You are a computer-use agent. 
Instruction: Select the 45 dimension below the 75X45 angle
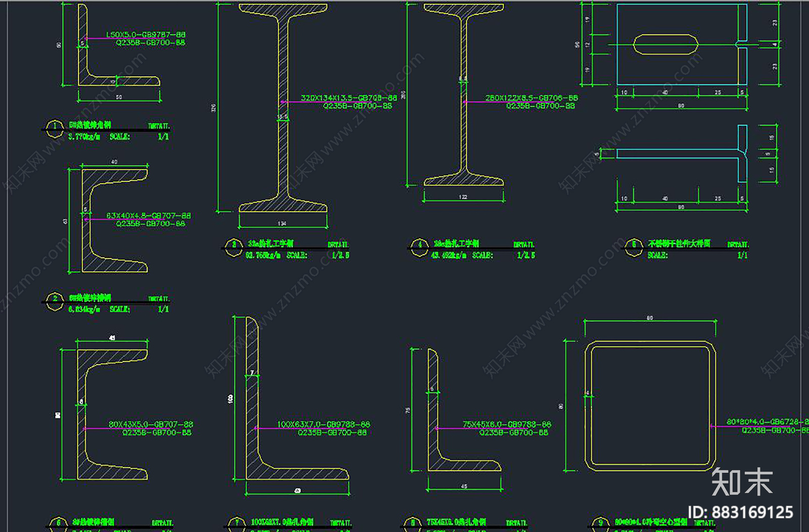tap(464, 487)
